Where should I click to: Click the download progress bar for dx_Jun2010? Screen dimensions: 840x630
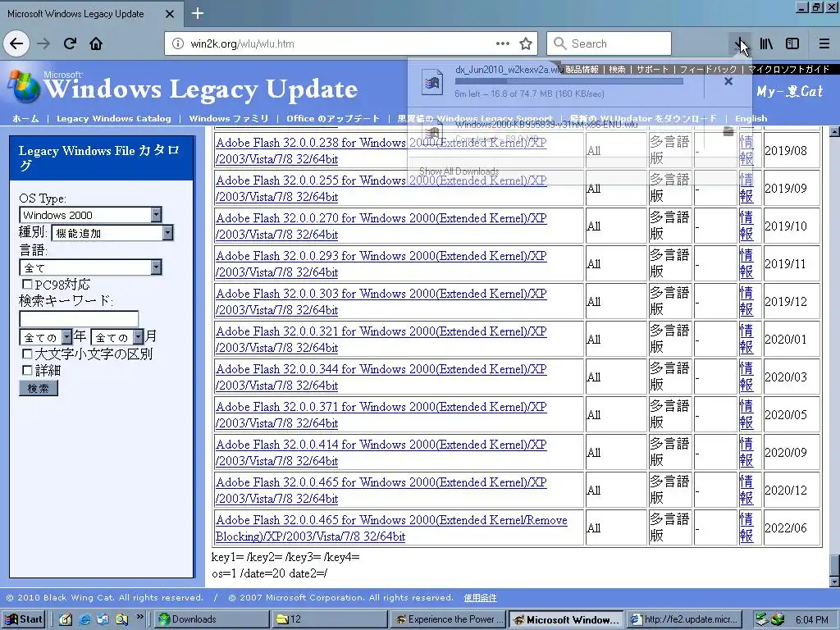(569, 81)
